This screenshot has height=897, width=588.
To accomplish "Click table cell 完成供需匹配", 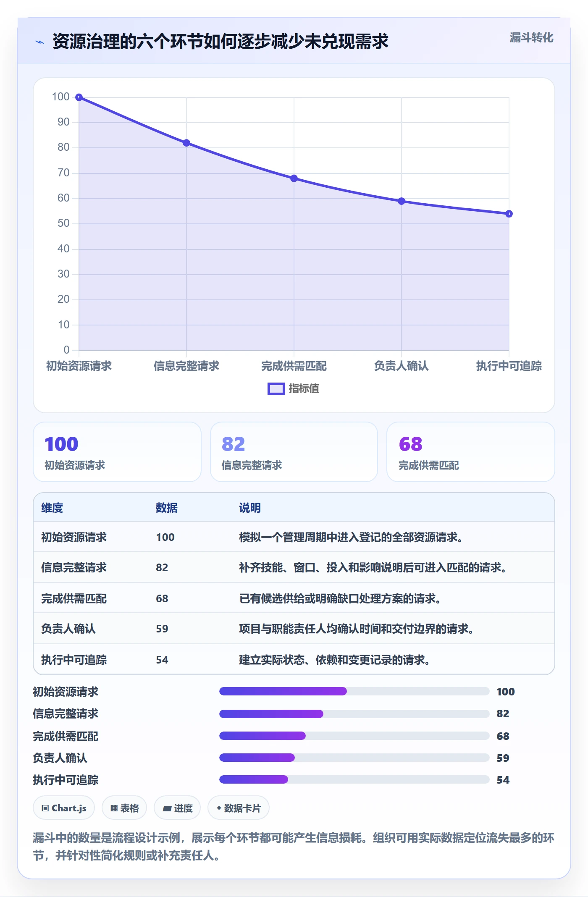I will (x=74, y=598).
